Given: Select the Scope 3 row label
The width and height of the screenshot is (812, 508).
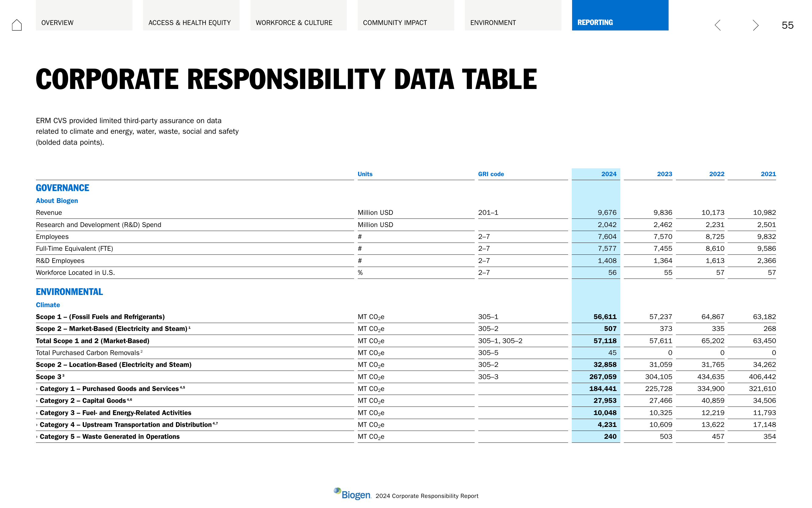Looking at the screenshot, I should pos(50,377).
